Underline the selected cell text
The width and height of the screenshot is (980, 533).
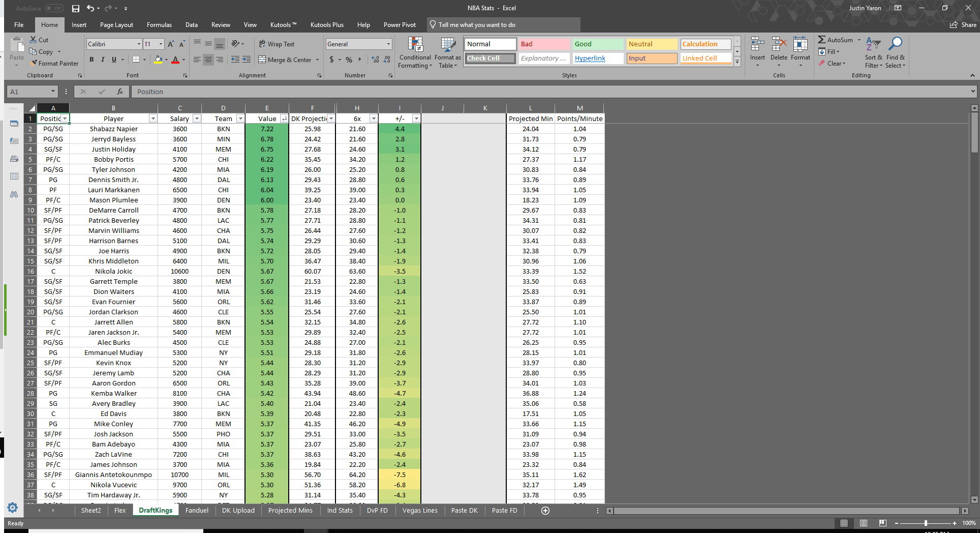tap(114, 60)
